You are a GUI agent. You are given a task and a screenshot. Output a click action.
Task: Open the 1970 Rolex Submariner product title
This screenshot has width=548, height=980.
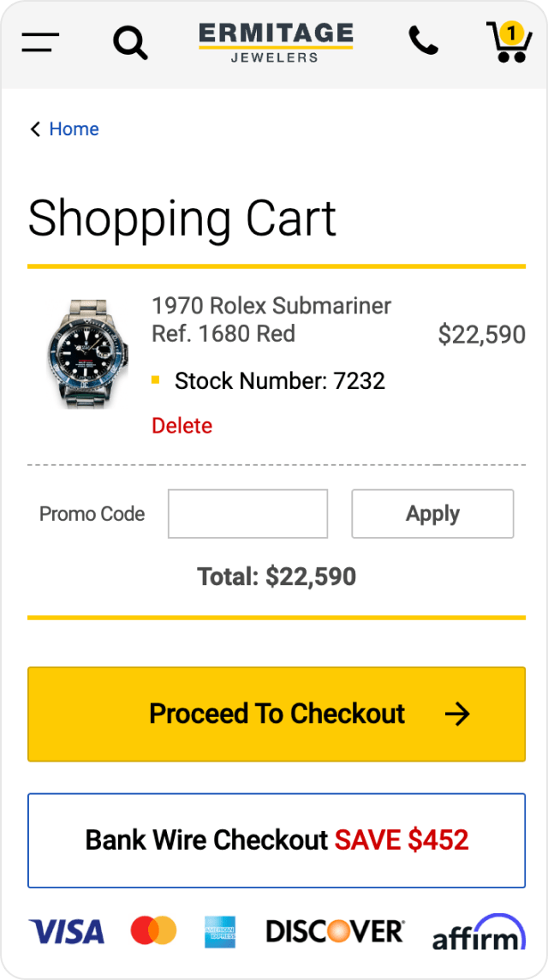coord(271,319)
